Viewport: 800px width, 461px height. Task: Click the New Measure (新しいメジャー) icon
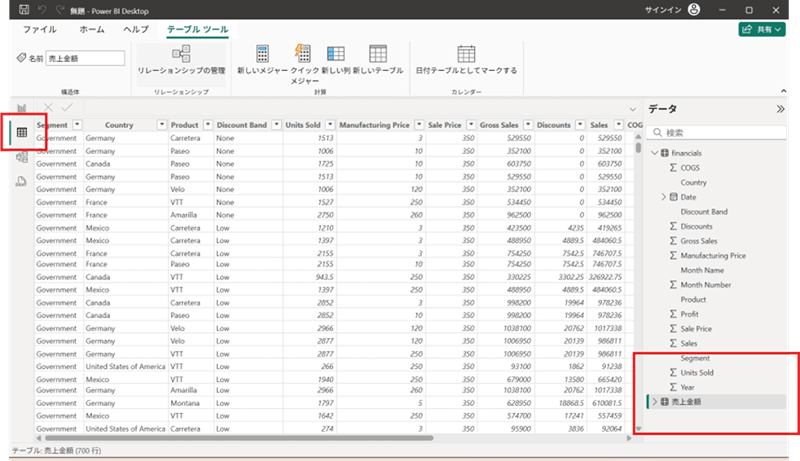point(263,54)
